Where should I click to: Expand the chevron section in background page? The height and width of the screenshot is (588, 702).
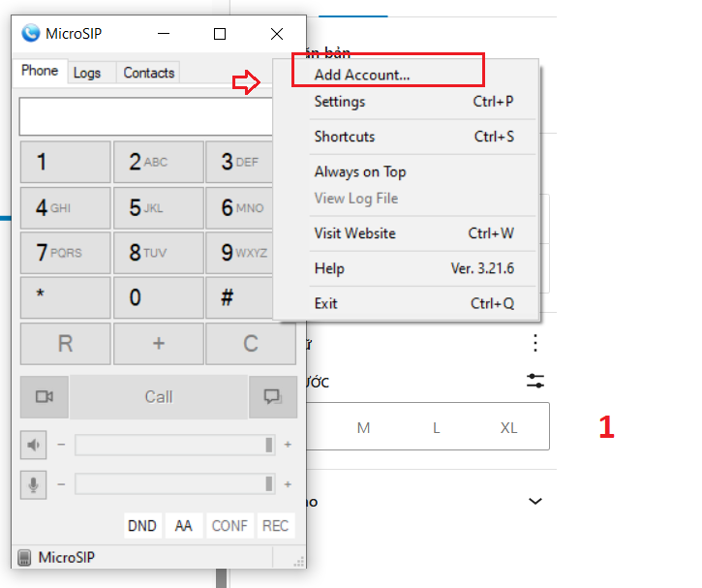click(x=535, y=501)
